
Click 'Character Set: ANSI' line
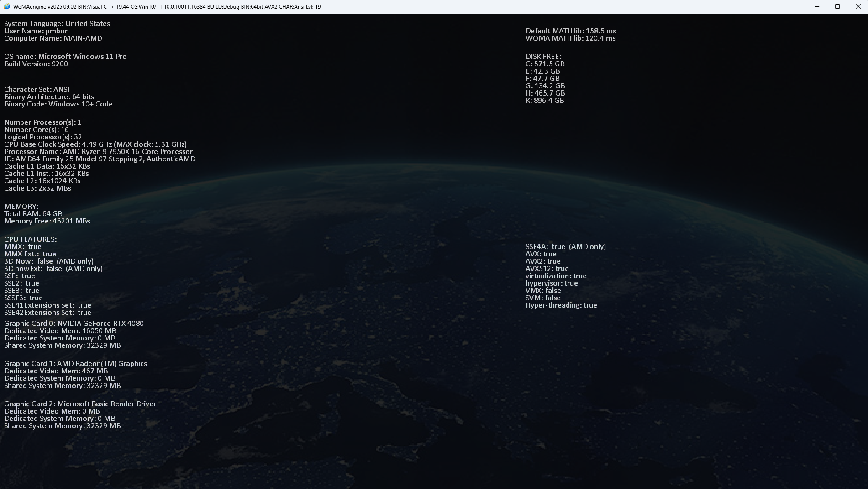[37, 90]
